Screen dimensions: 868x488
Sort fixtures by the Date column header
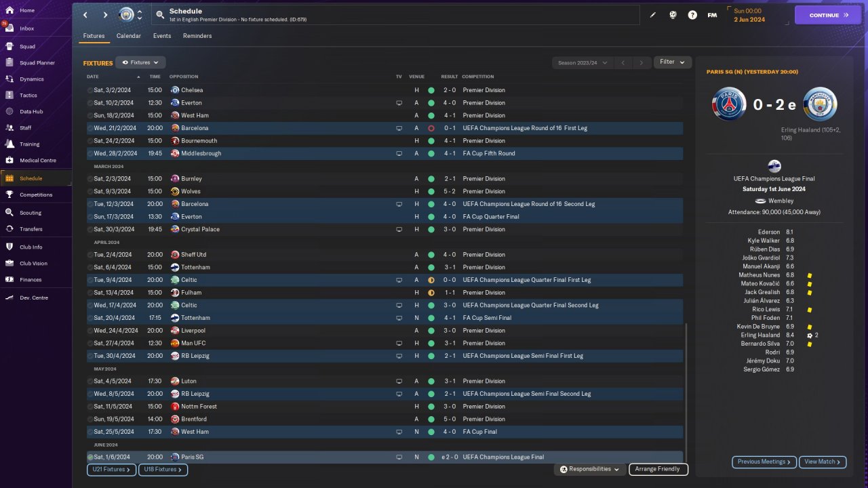pos(93,77)
